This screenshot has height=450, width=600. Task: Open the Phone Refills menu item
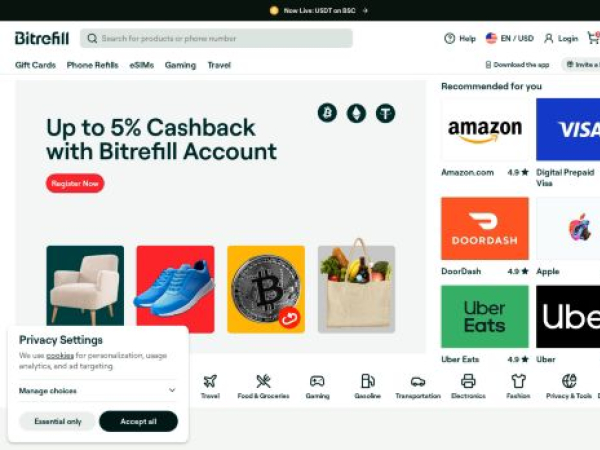coord(92,65)
